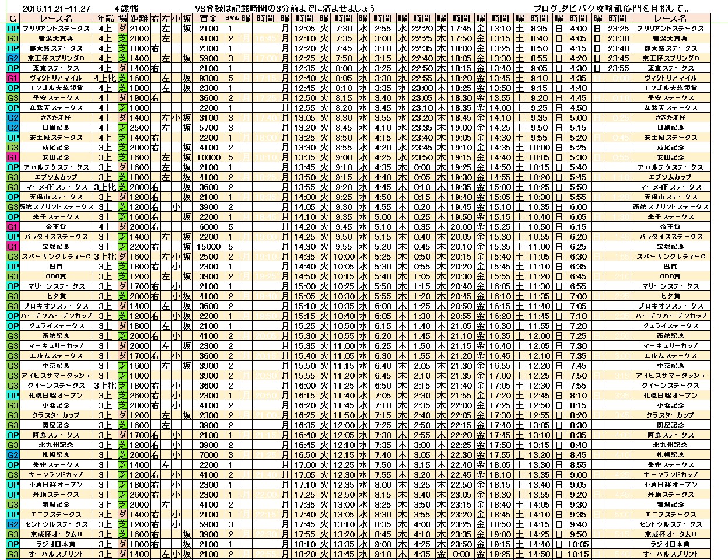Viewport: 728px width, 560px height.
Task: Select the prize value 10300
Action: [208, 157]
